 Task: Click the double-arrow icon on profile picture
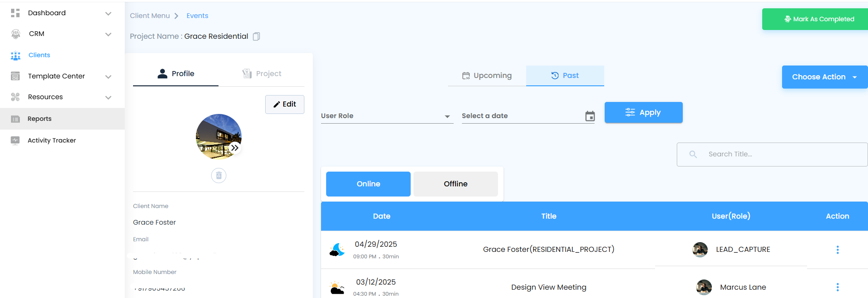point(235,148)
